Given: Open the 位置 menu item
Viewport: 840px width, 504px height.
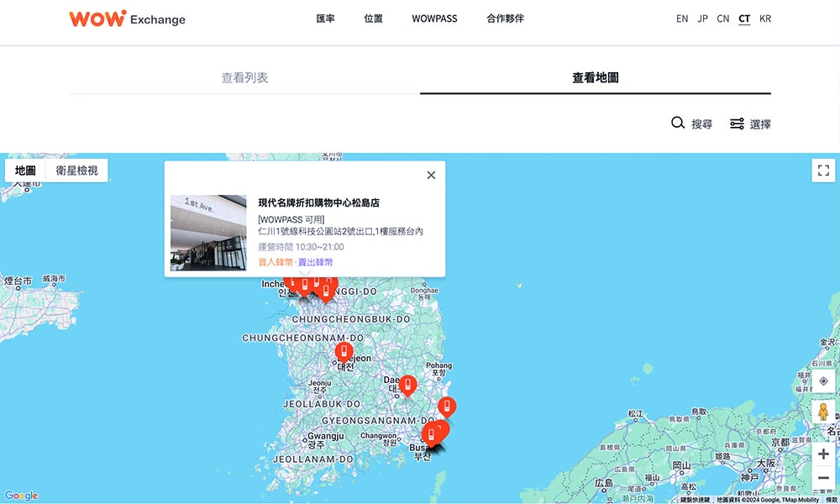Looking at the screenshot, I should pos(374,18).
